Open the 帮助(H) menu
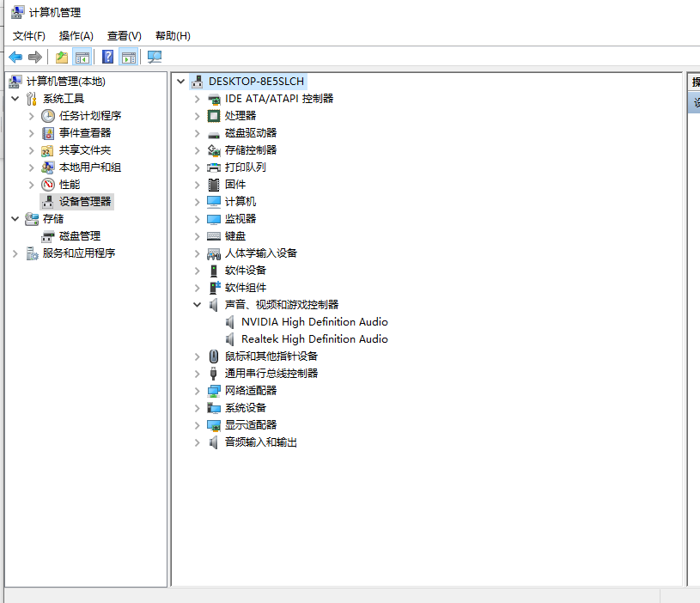The width and height of the screenshot is (700, 603). [x=173, y=36]
